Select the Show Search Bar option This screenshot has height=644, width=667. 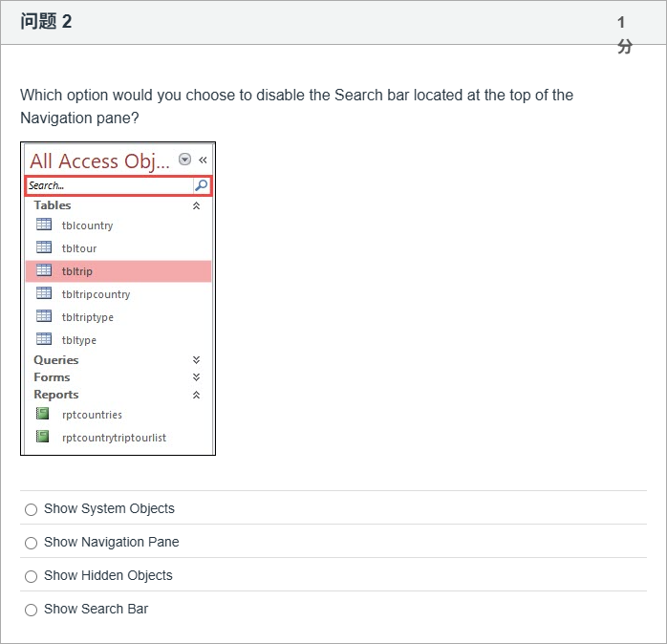click(32, 610)
